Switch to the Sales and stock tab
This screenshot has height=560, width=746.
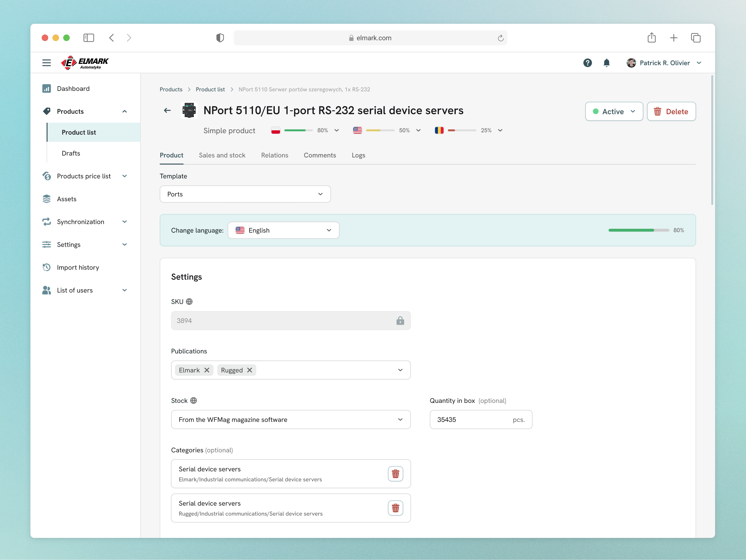tap(222, 155)
